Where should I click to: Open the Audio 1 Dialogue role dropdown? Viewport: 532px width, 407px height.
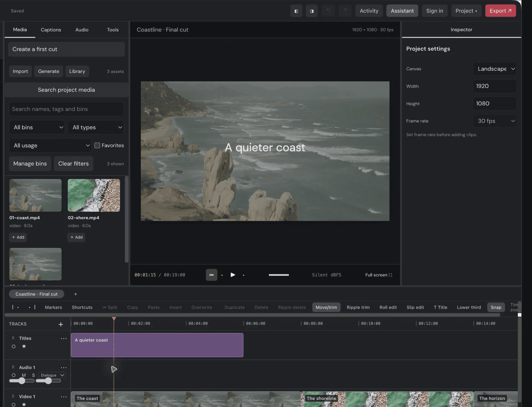52,375
